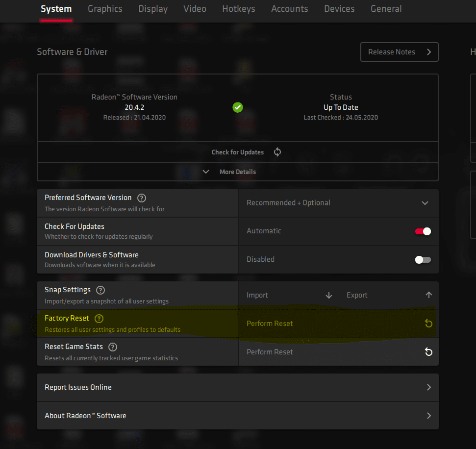Click Perform Reset for Factory Reset

coord(270,324)
